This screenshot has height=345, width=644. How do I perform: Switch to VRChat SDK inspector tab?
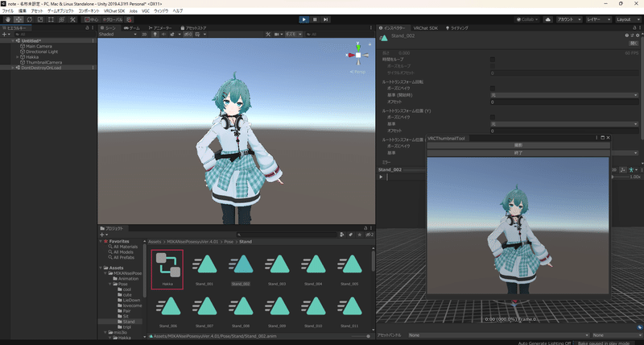426,28
